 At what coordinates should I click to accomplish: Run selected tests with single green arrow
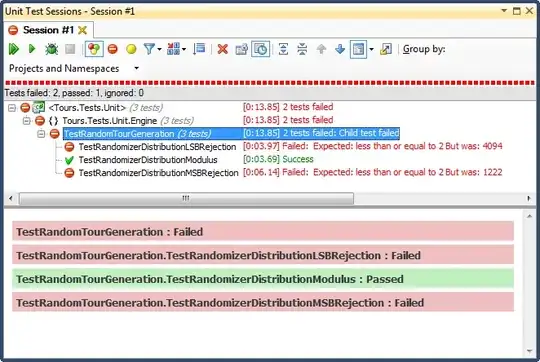32,49
